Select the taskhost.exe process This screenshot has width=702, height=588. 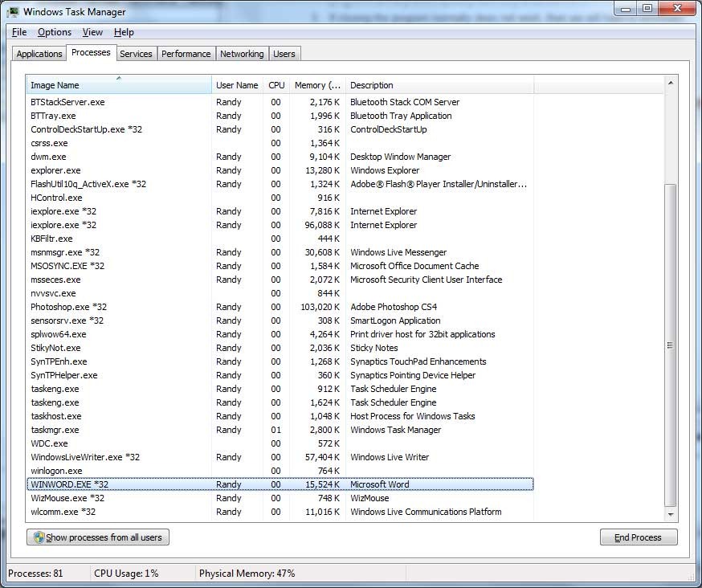click(x=280, y=416)
